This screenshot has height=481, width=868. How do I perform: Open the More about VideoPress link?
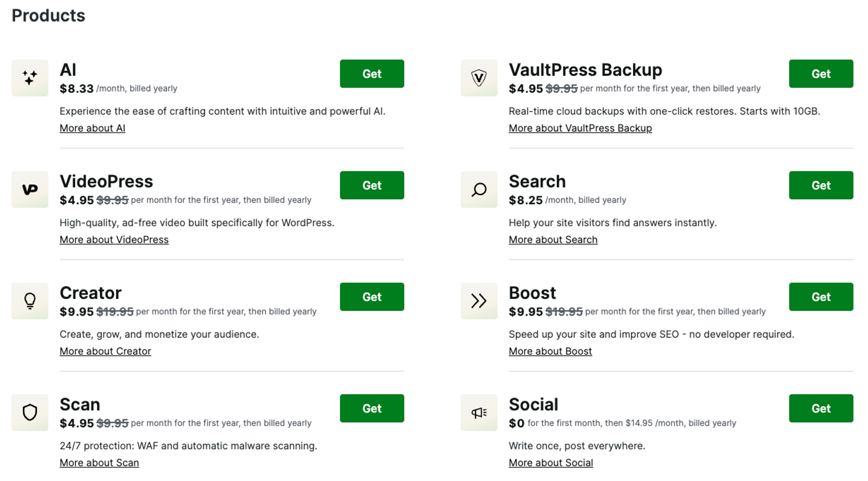click(x=114, y=239)
